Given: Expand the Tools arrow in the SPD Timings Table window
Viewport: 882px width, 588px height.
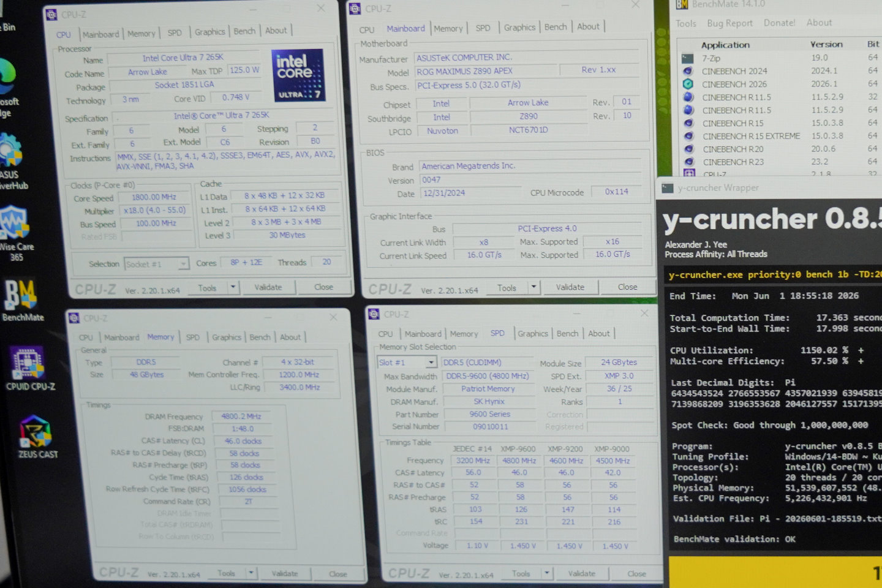Looking at the screenshot, I should click(x=547, y=573).
